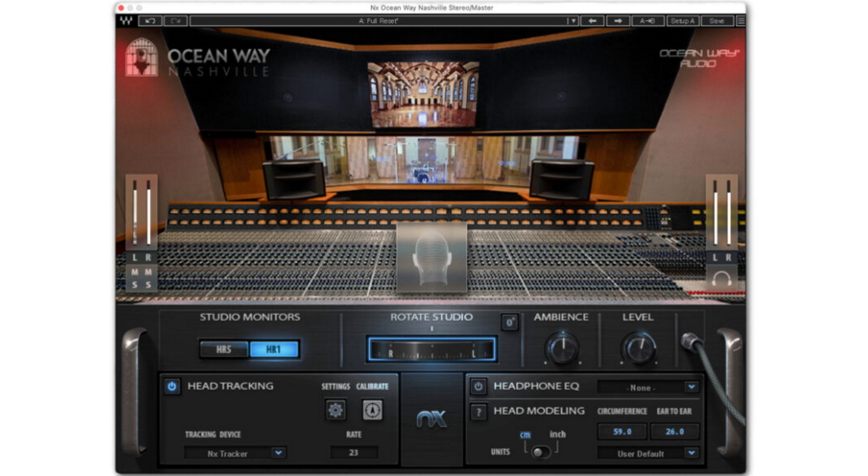Click the left studio monitor speaker
868x476 pixels.
(294, 178)
